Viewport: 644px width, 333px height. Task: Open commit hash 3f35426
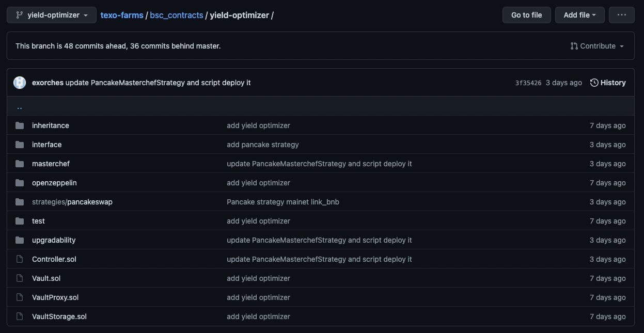point(528,83)
